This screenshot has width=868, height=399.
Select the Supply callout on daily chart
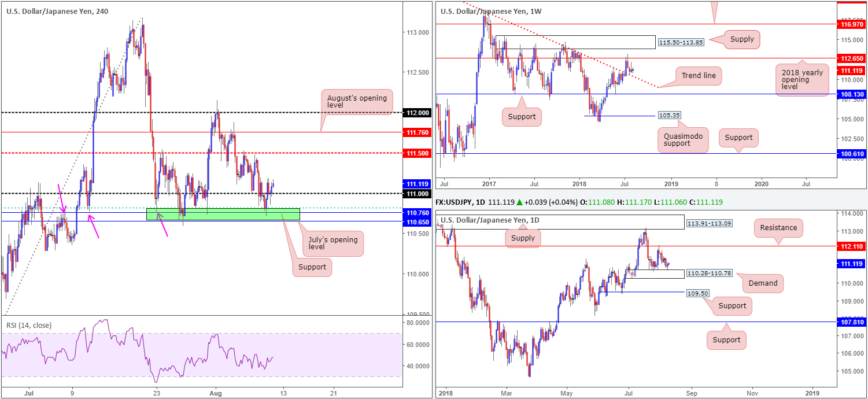tap(522, 238)
